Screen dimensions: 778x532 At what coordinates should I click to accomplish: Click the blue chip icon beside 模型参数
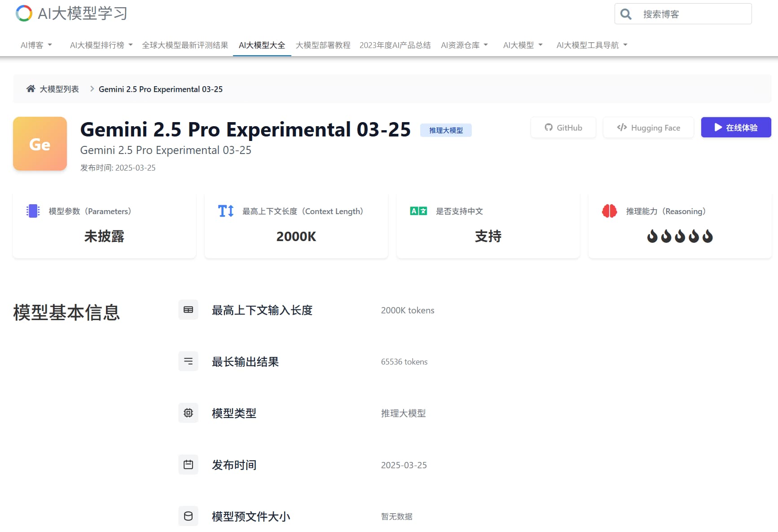[32, 211]
